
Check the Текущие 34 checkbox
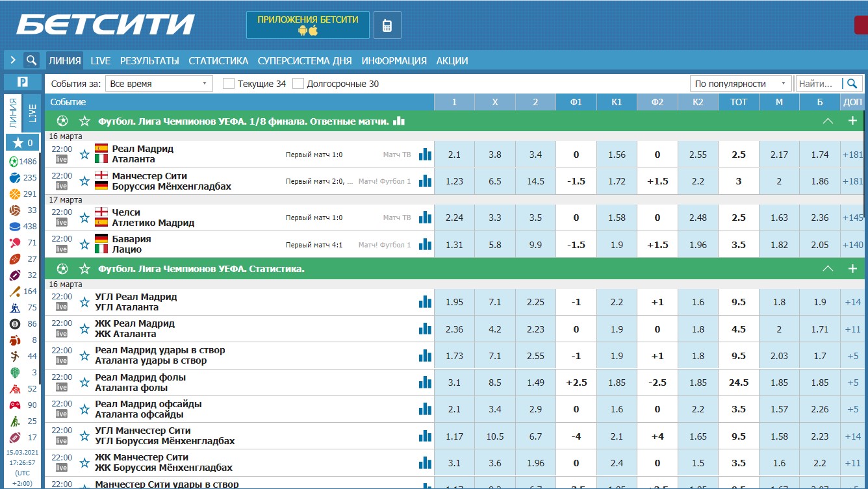coord(229,83)
